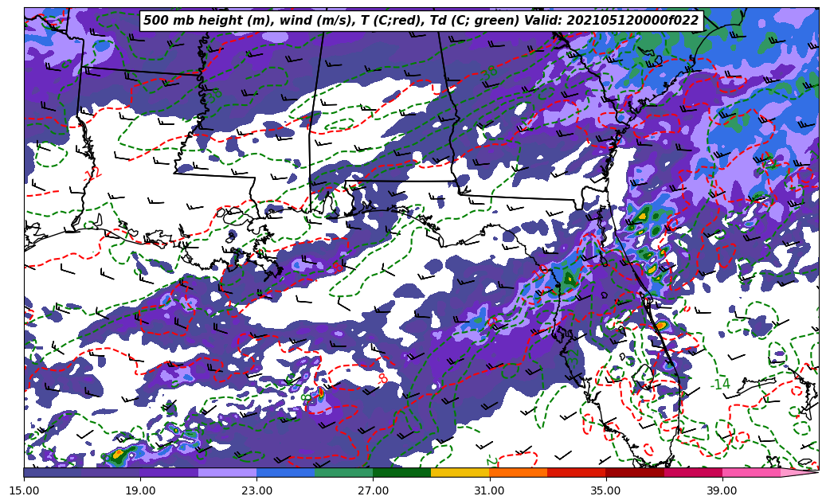Select the 19.00 colorbar tick label
Image resolution: width=826 pixels, height=504 pixels.
tap(140, 490)
